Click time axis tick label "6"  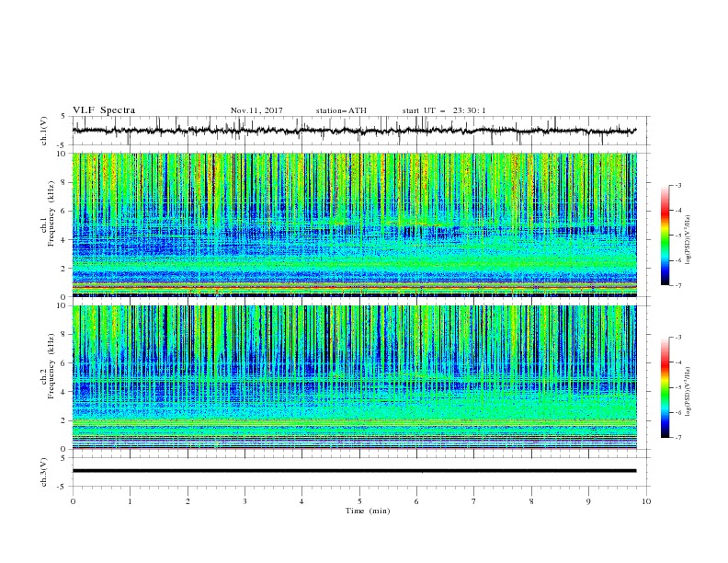(417, 501)
